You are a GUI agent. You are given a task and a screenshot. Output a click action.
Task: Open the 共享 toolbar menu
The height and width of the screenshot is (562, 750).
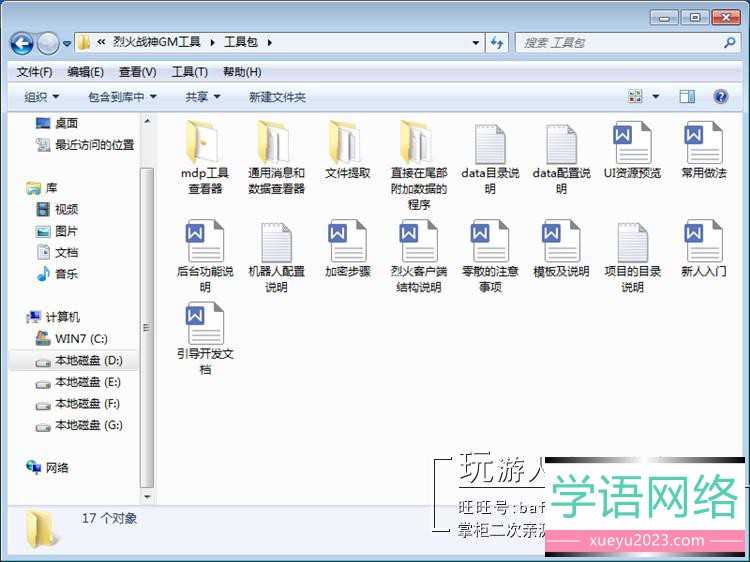(x=203, y=97)
